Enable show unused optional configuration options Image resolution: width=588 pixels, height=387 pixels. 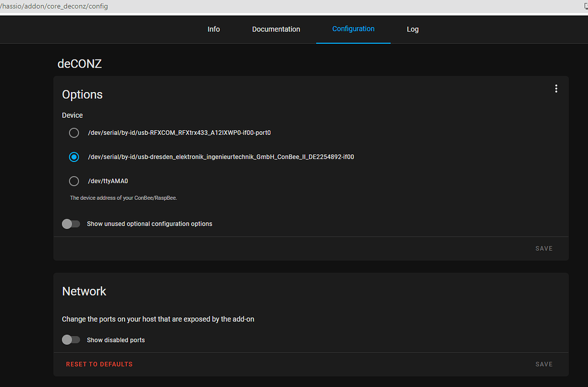(x=71, y=223)
